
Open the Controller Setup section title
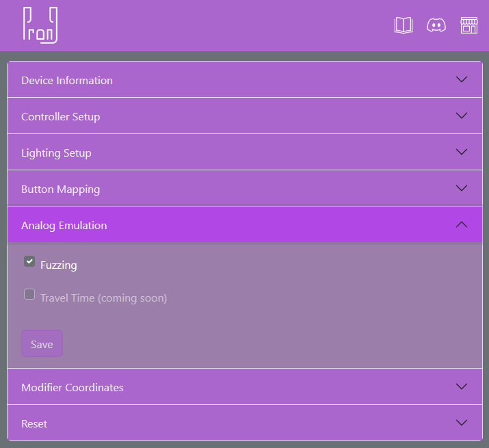(60, 117)
